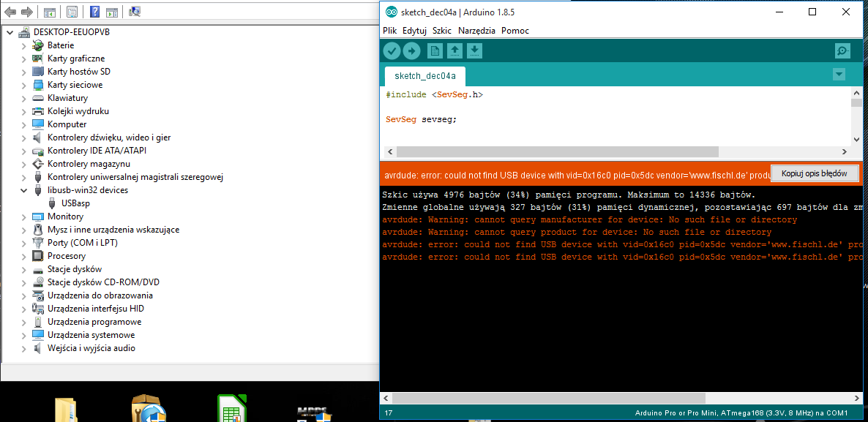868x422 pixels.
Task: Toggle the console tree pane toolbar icon
Action: [49, 12]
